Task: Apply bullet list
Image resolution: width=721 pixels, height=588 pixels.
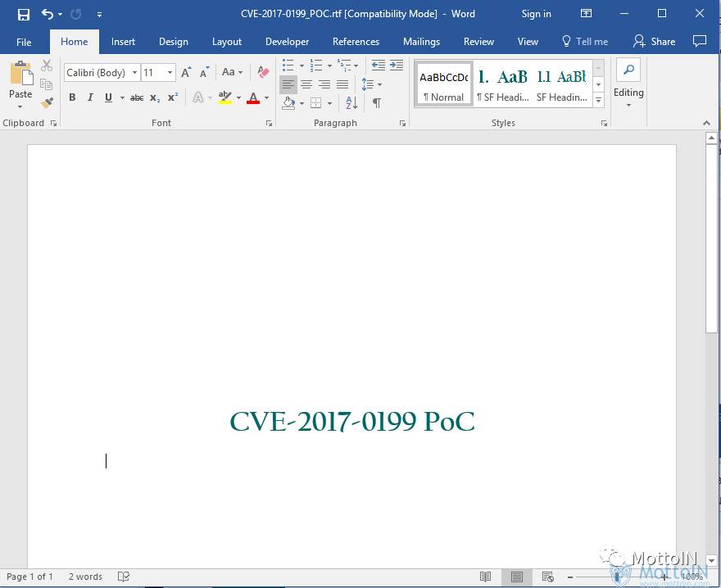Action: pyautogui.click(x=288, y=66)
